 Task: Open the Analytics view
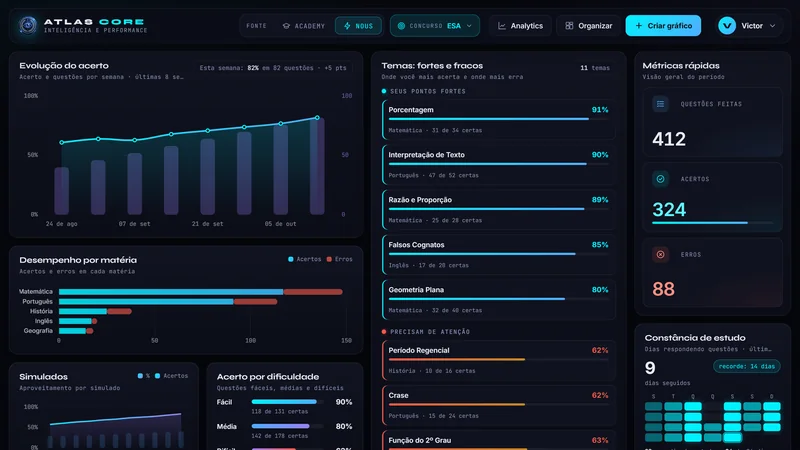tap(520, 26)
